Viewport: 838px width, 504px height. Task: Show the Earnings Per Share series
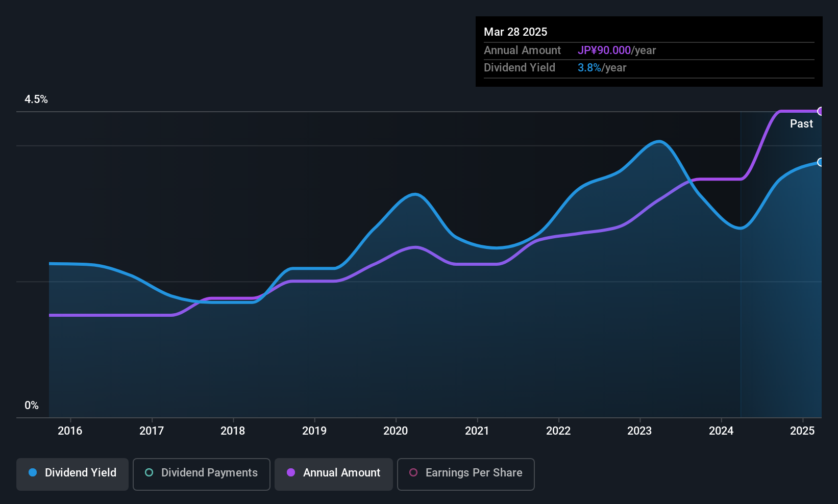pos(466,474)
